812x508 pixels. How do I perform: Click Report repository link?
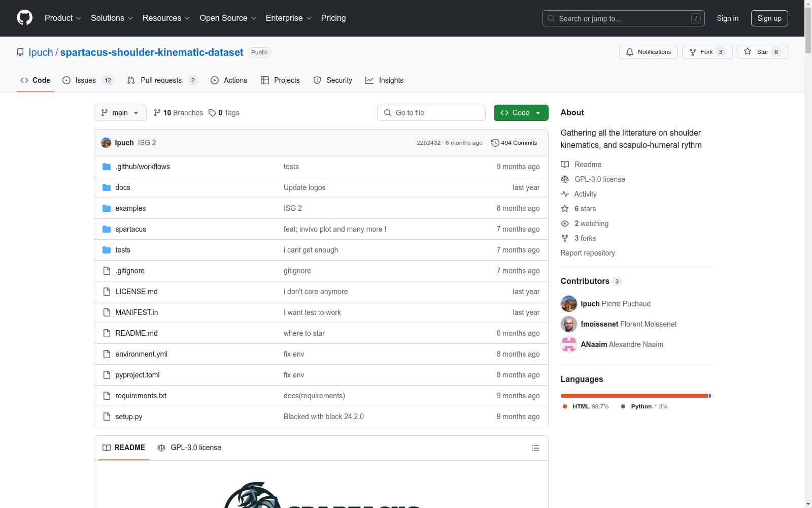588,253
